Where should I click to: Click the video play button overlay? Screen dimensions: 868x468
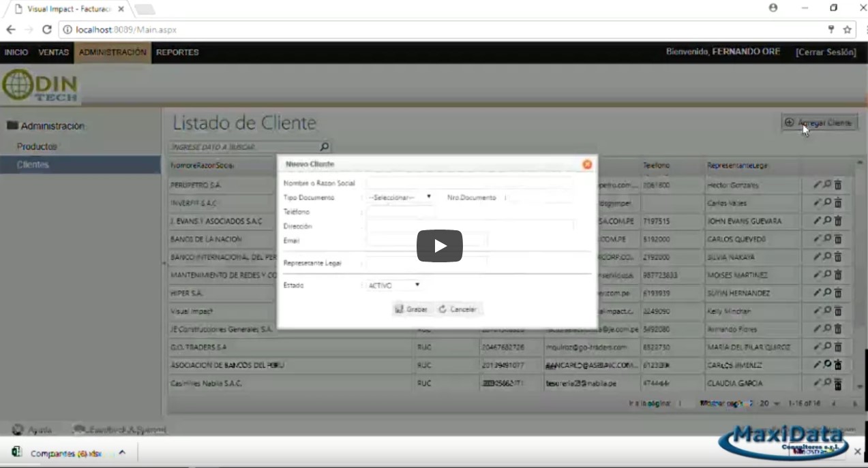[440, 246]
